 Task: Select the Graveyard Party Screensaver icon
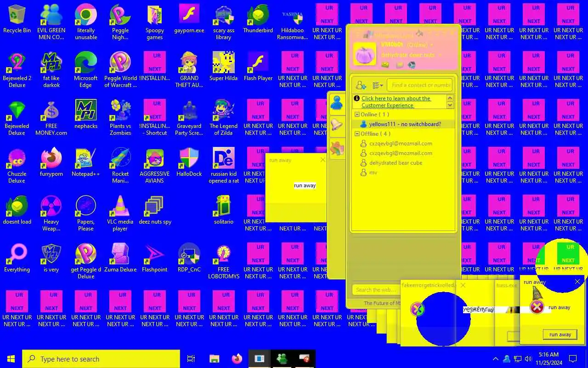[189, 118]
